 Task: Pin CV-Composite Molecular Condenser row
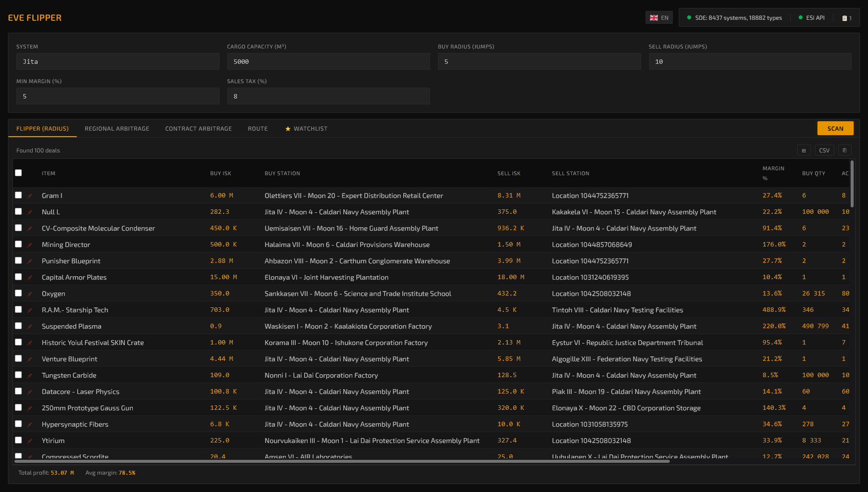[x=30, y=229]
